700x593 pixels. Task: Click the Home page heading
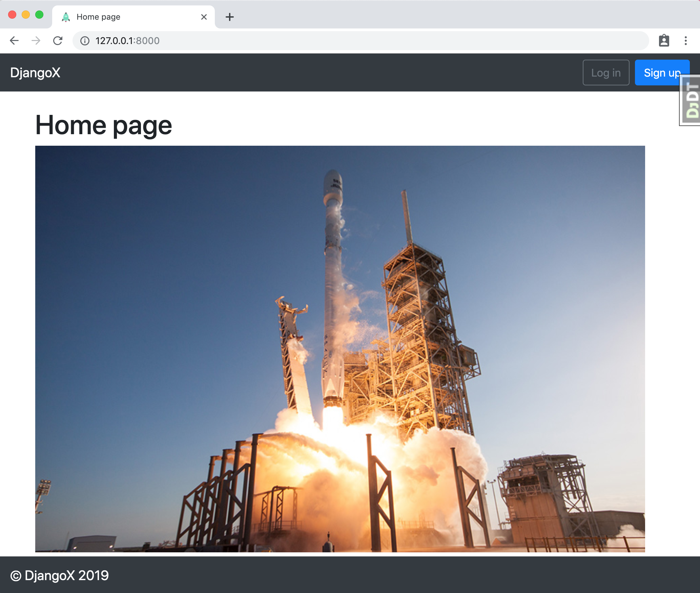click(104, 125)
